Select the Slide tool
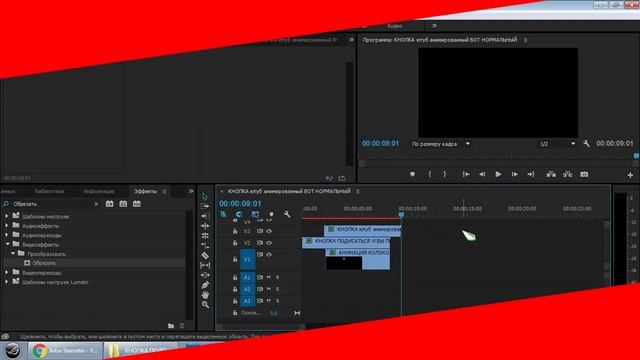Viewport: 640px width, 360px height. [205, 276]
